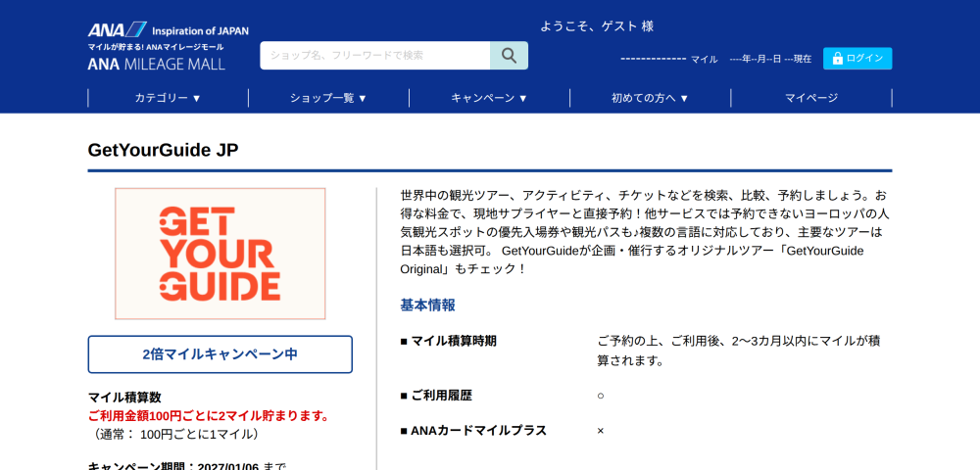Click the Inspiration of JAPAN tagline

click(201, 31)
